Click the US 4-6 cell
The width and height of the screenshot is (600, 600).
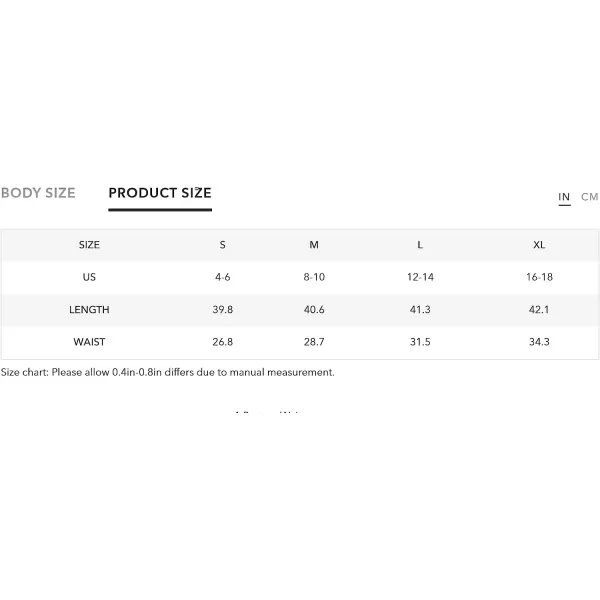pos(222,277)
